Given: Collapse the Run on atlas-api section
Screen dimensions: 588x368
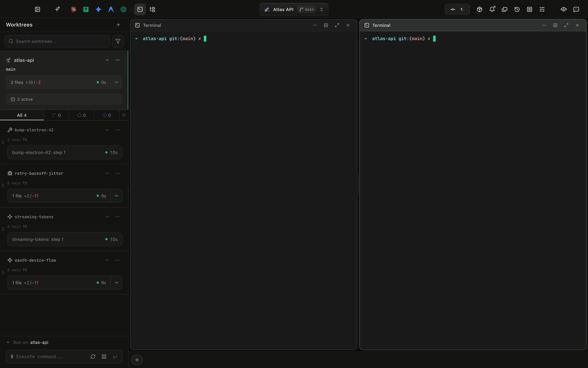Looking at the screenshot, I should 8,342.
